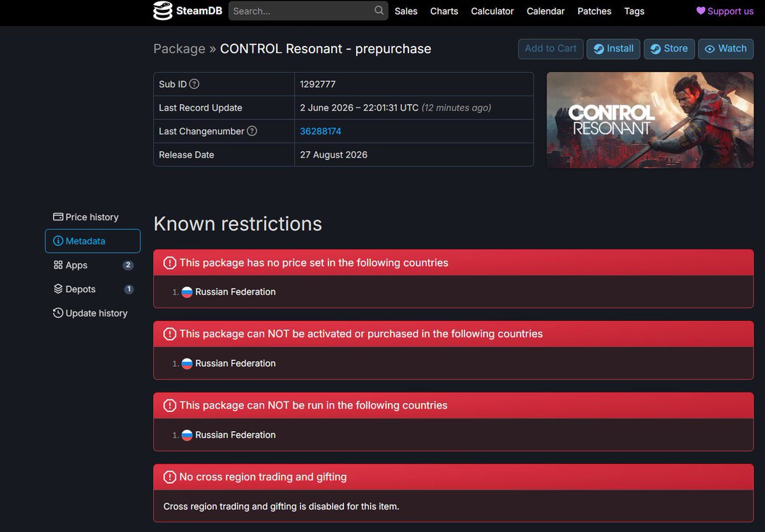The height and width of the screenshot is (532, 765).
Task: Click the Sub ID help question icon
Action: click(194, 84)
